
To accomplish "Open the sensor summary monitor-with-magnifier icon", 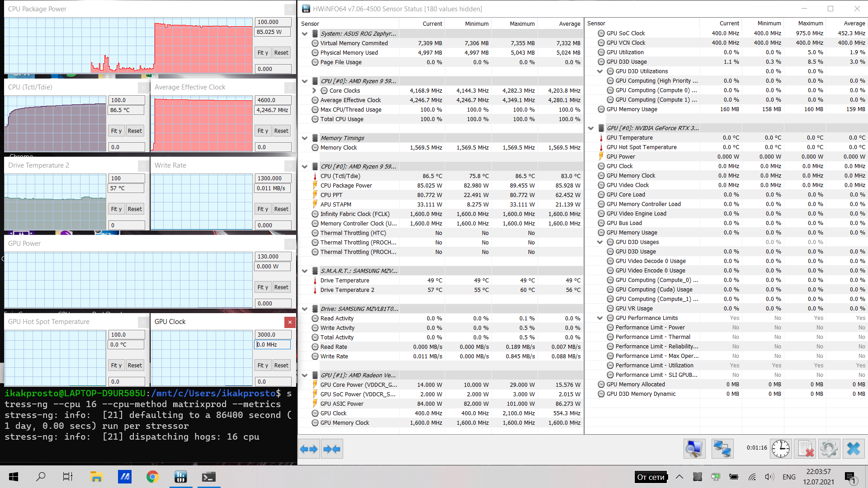I will [694, 449].
